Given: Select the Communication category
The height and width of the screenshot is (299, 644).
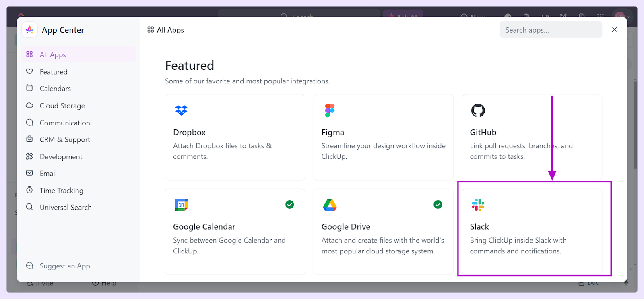Looking at the screenshot, I should click(79, 123).
